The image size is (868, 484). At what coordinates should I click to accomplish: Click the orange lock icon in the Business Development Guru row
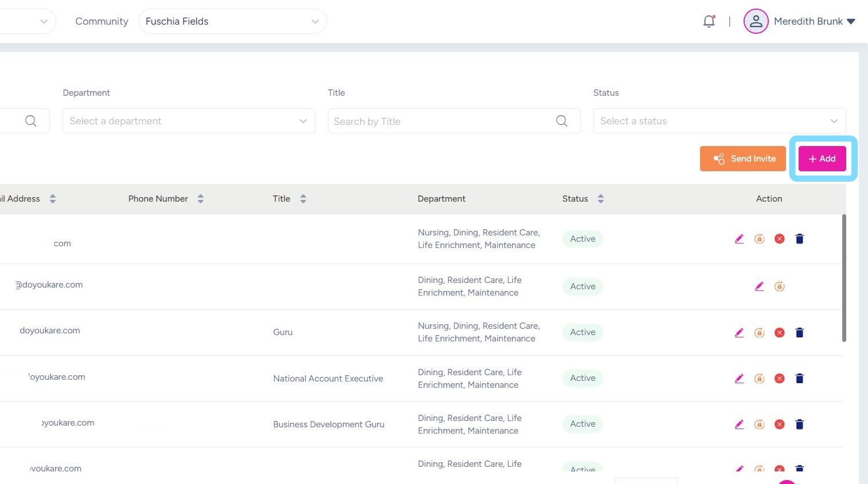coord(759,424)
